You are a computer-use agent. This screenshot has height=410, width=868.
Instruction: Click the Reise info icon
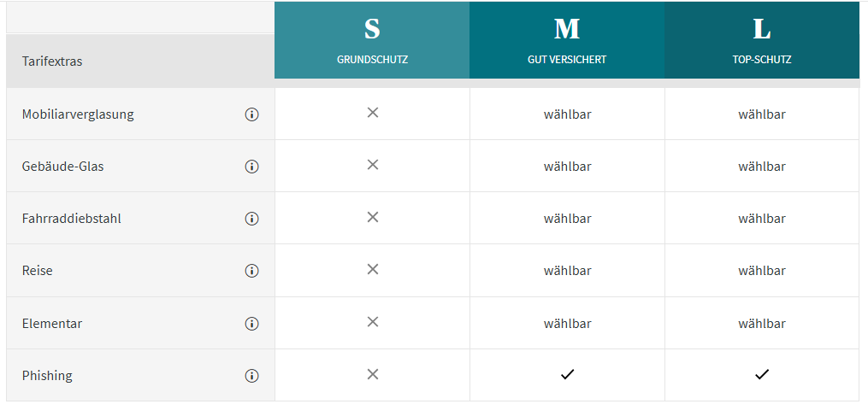point(251,271)
